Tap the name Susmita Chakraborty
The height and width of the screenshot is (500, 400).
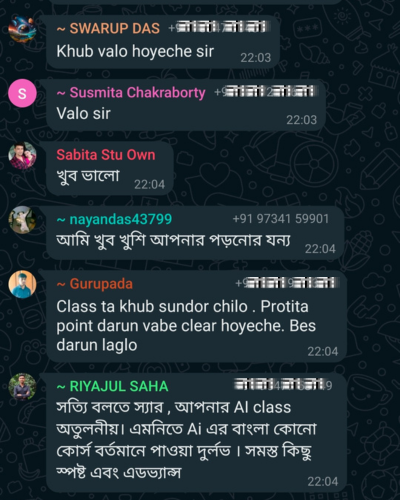click(131, 93)
